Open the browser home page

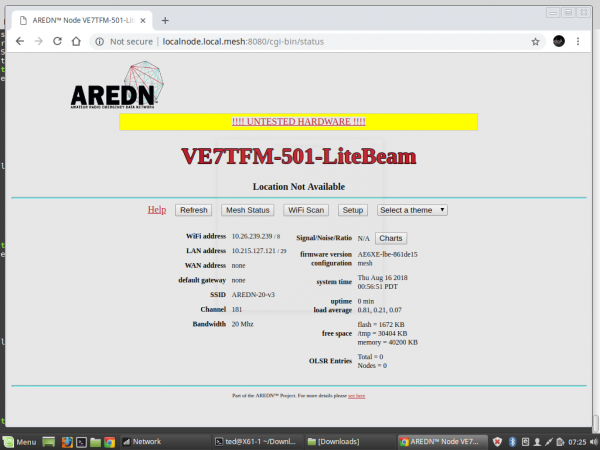point(76,41)
